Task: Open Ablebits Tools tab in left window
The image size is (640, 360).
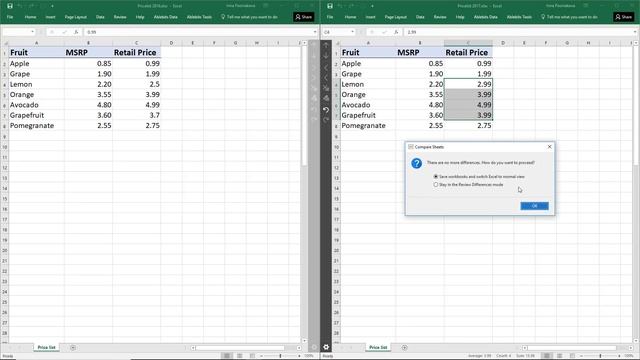Action: point(199,17)
